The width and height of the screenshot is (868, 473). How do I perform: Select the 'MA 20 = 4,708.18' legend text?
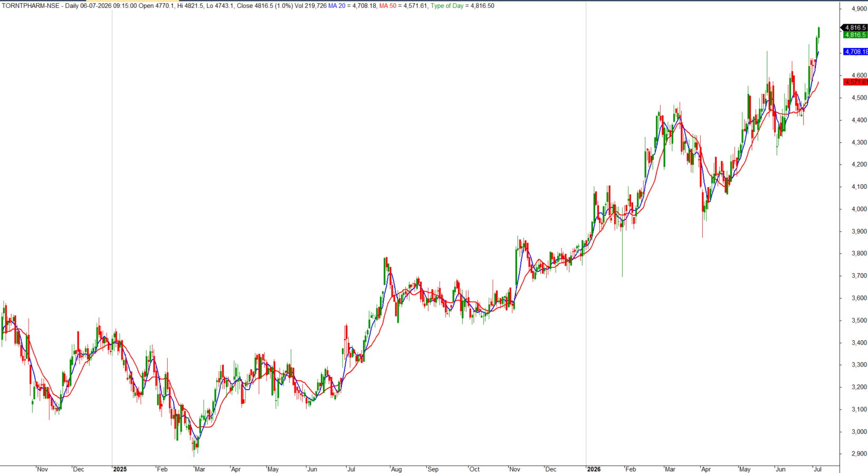[352, 6]
